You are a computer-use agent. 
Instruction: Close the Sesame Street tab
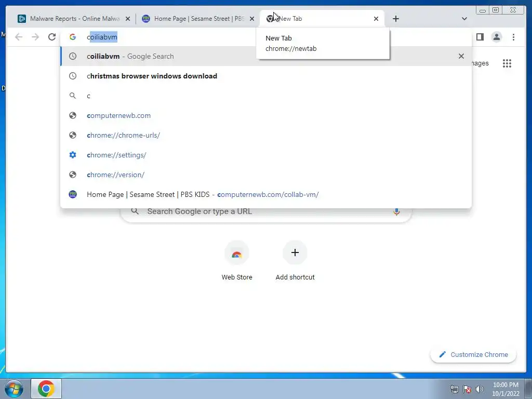252,19
